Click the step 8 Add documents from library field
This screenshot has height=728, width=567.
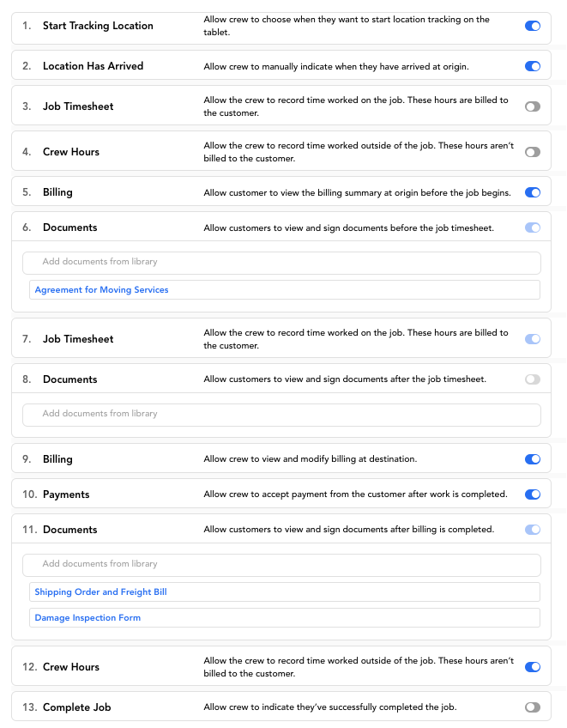(281, 415)
